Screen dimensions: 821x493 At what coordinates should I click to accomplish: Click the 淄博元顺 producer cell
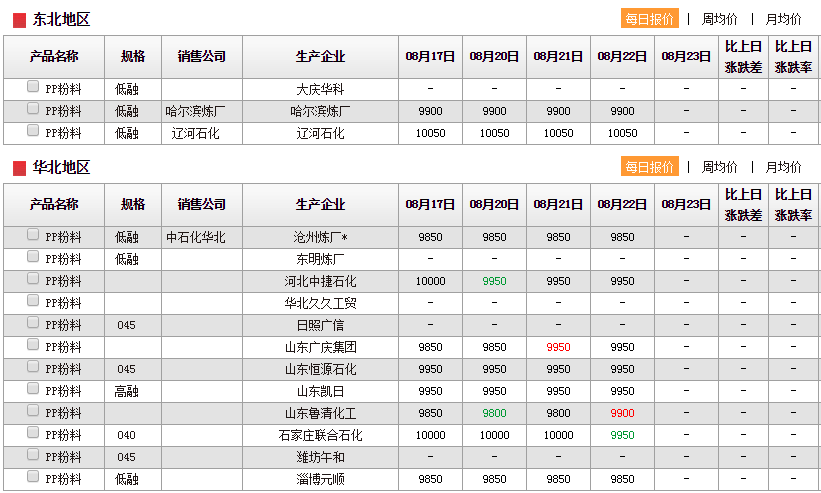pos(320,479)
